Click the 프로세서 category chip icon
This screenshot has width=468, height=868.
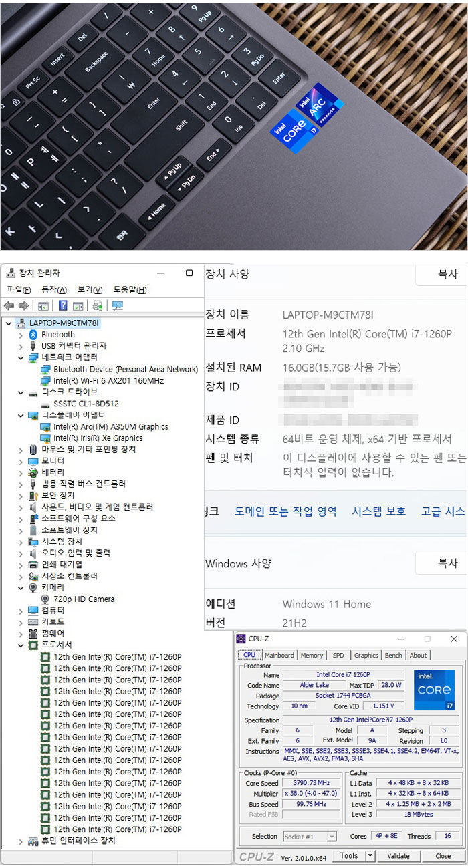point(33,645)
